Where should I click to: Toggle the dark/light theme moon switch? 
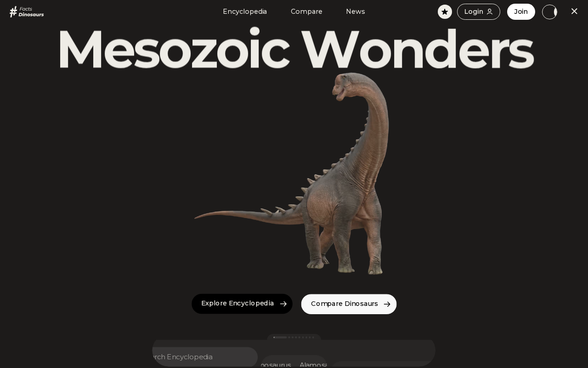550,11
